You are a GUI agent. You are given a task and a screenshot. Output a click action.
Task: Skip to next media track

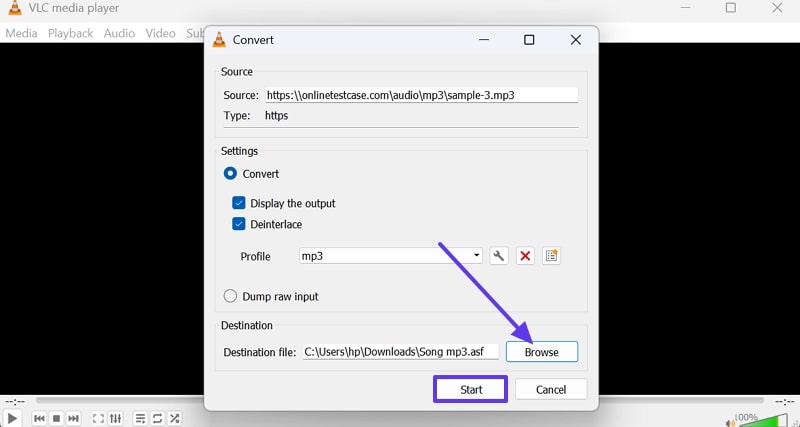click(x=73, y=418)
